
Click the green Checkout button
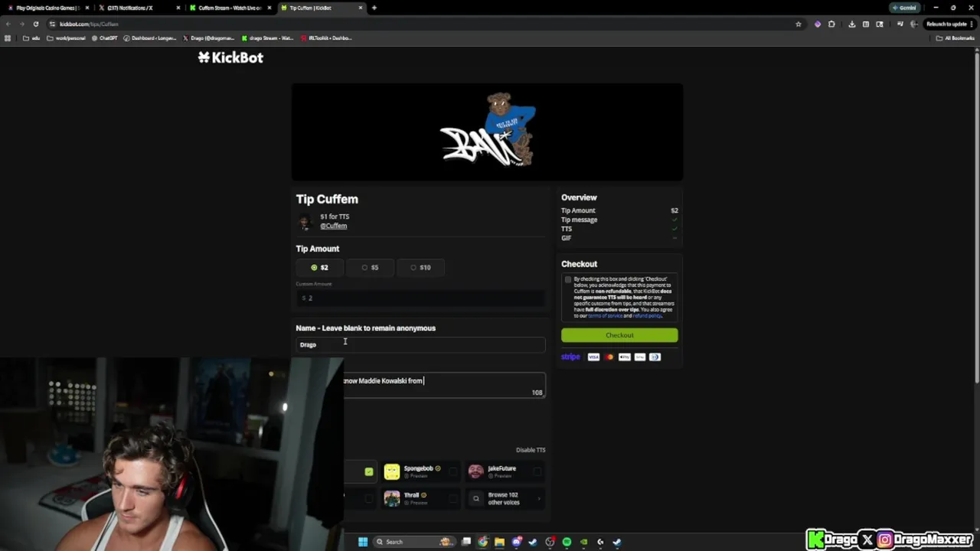tap(619, 335)
